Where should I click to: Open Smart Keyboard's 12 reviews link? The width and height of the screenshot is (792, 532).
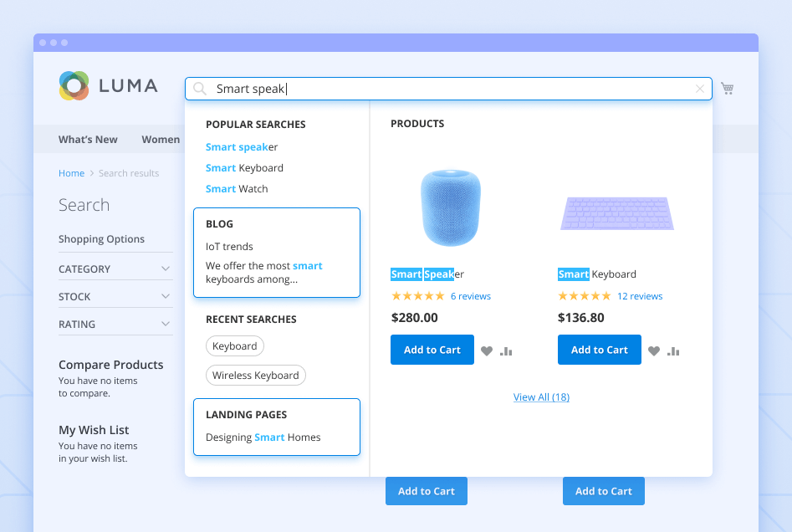pos(640,296)
